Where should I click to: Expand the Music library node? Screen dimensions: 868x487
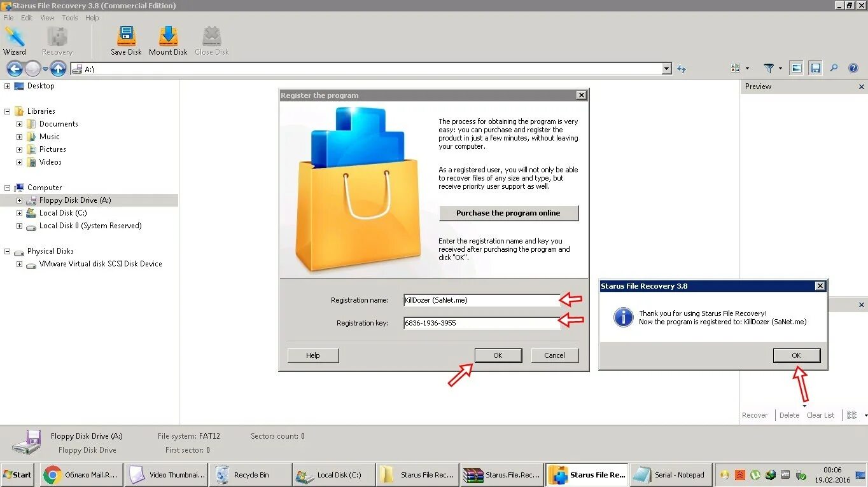pos(19,137)
